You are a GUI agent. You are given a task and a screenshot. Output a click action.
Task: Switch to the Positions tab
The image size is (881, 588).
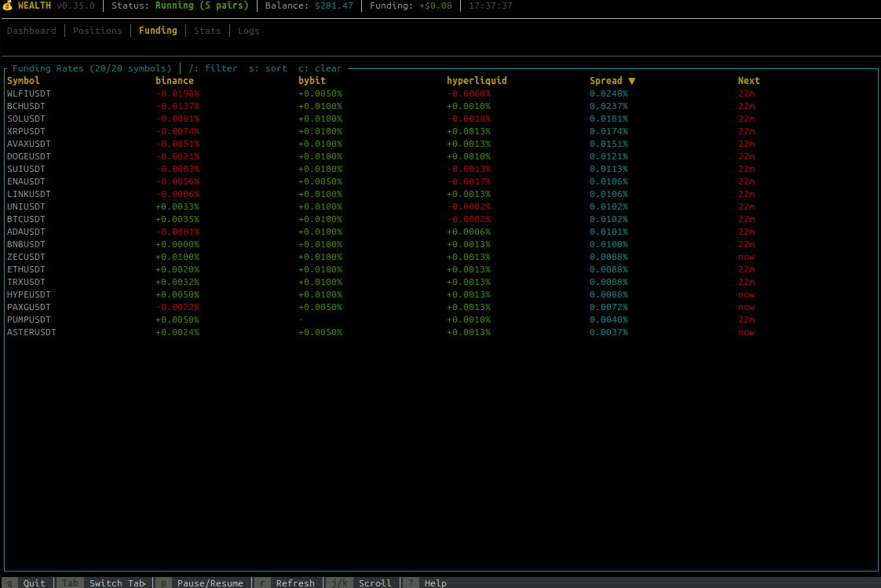coord(97,31)
